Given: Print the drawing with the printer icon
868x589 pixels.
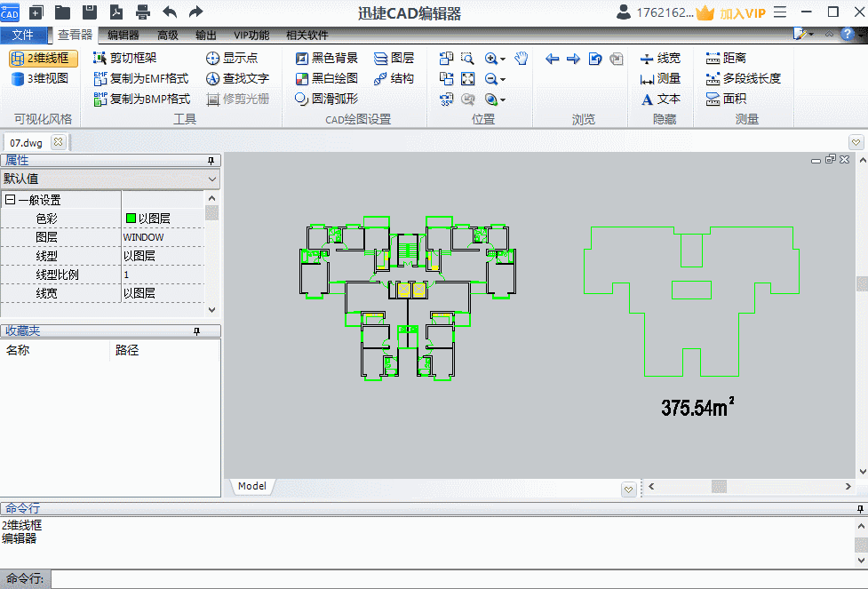Looking at the screenshot, I should [143, 12].
